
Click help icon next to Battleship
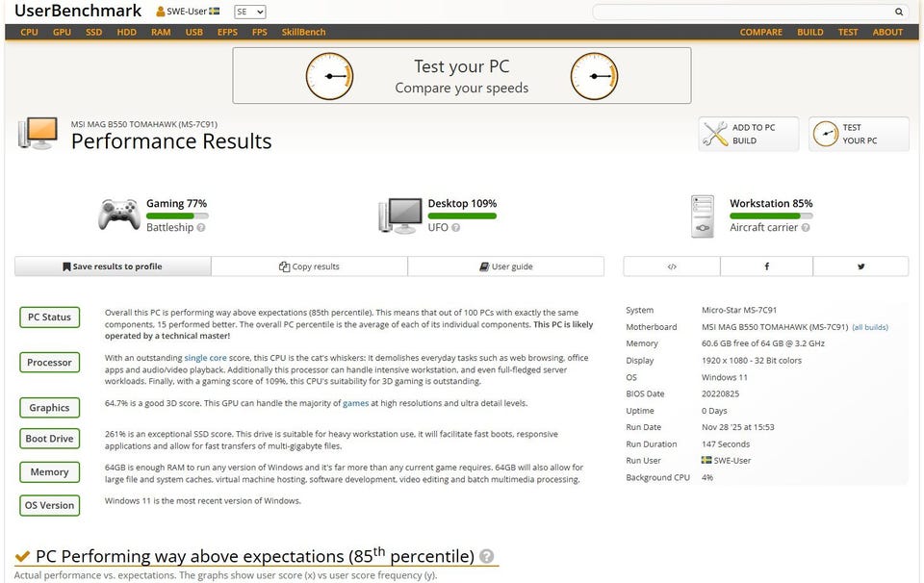point(201,228)
